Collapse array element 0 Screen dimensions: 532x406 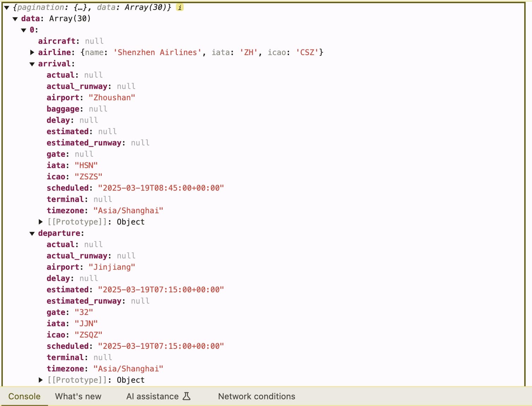tap(23, 30)
